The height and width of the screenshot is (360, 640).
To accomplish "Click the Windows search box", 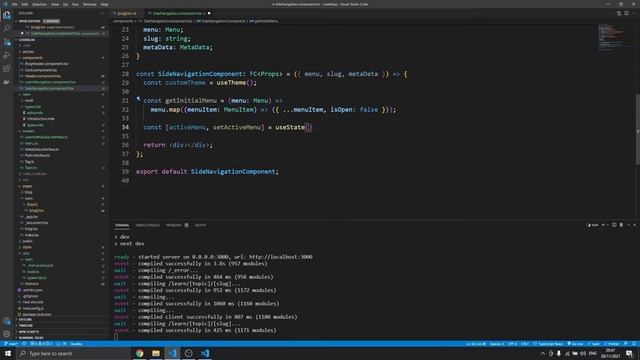I will 73,353.
